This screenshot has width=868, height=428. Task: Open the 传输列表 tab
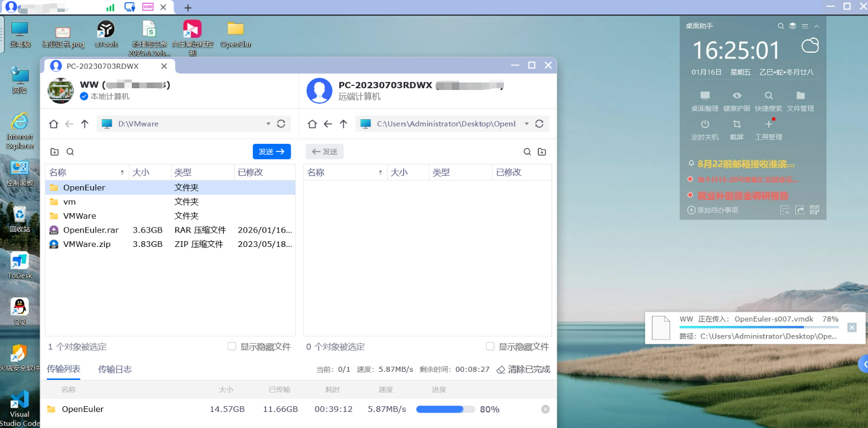coord(64,370)
